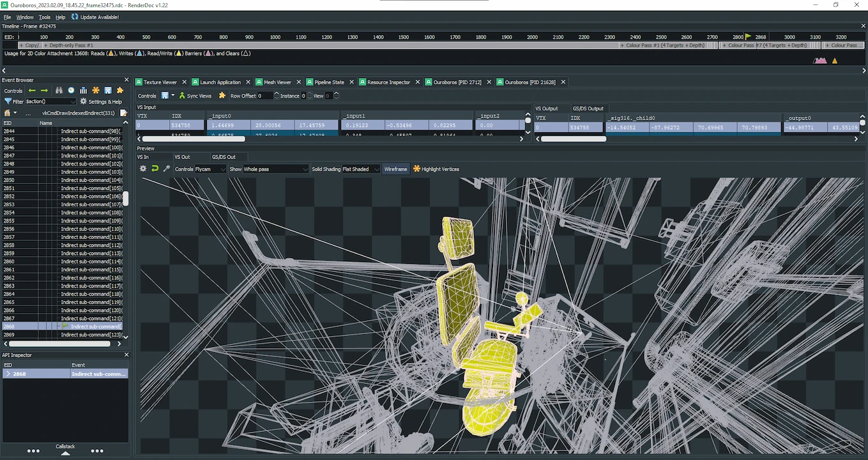Close the Event Browser panel

click(x=126, y=80)
